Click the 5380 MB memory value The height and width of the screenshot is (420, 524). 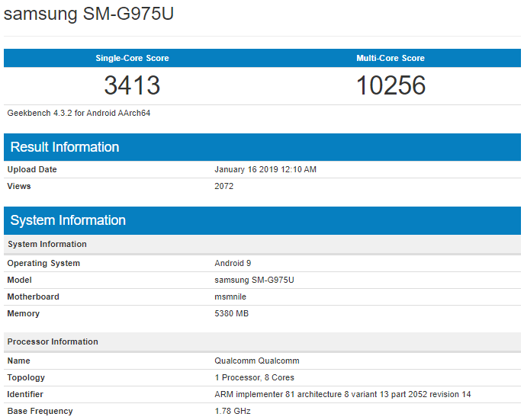pyautogui.click(x=232, y=313)
